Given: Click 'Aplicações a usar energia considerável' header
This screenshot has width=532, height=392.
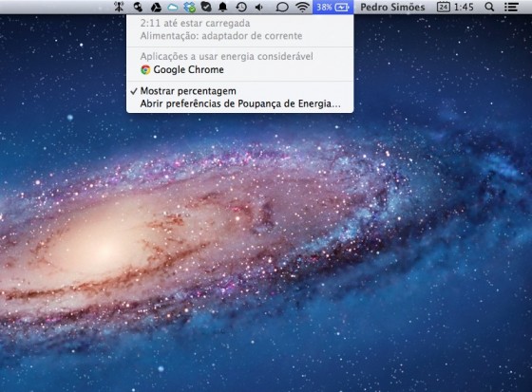Looking at the screenshot, I should pyautogui.click(x=227, y=56).
